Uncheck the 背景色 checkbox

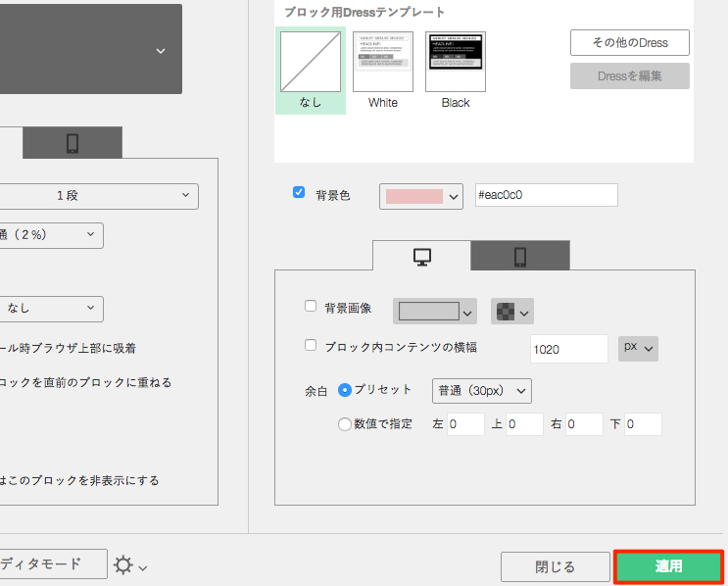point(299,192)
